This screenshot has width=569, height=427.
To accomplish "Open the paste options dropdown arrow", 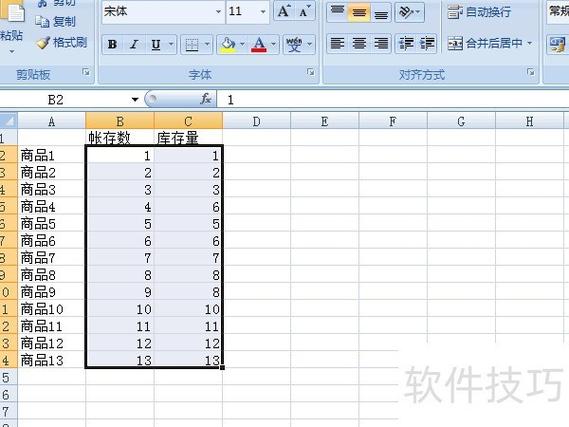I will [12, 51].
